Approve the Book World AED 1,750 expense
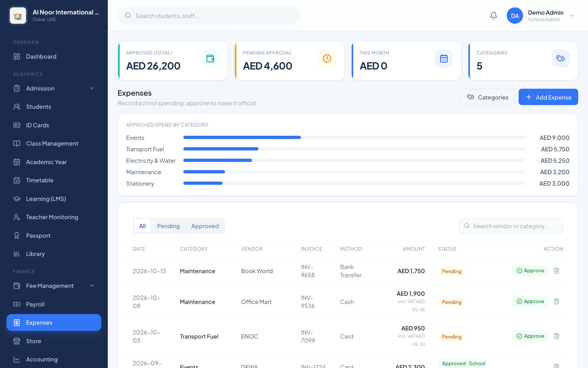Screen dimensions: 588x368 pos(530,270)
